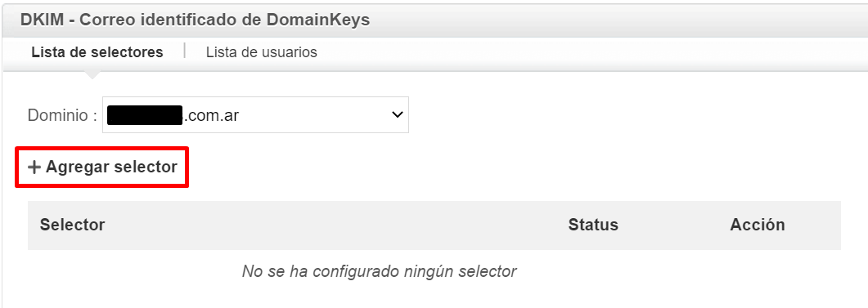
Task: Click the active-tab pointer triangle under Lista de selectores
Action: point(92,74)
